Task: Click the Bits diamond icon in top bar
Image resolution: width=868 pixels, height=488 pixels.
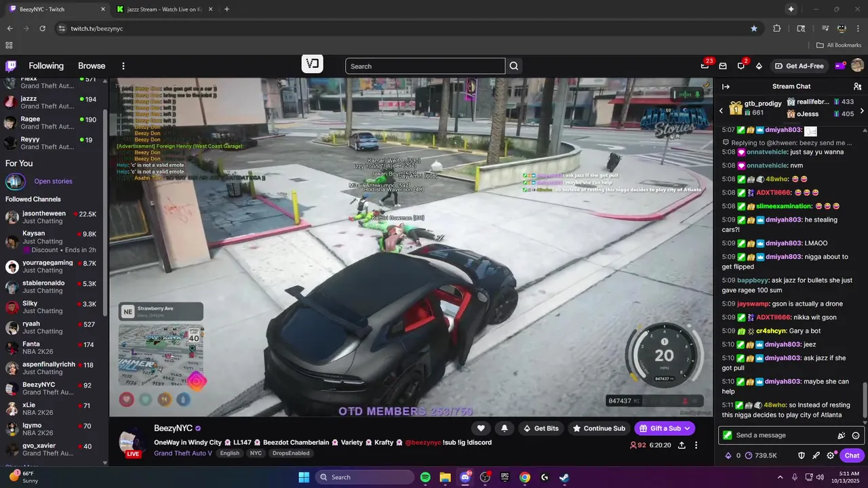Action: tap(759, 66)
